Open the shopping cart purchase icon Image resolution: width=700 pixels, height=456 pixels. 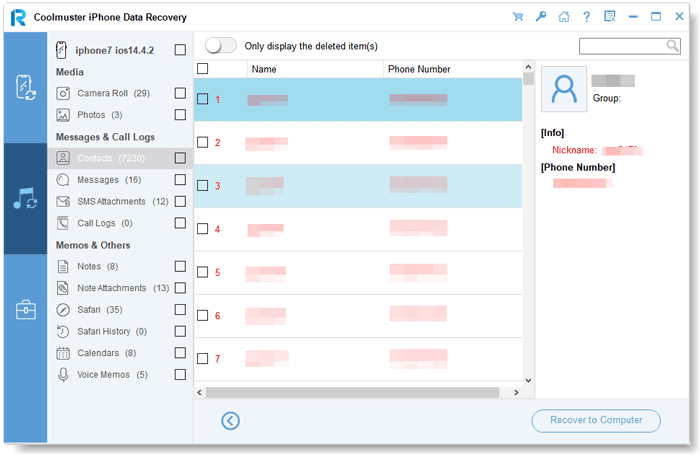click(518, 17)
